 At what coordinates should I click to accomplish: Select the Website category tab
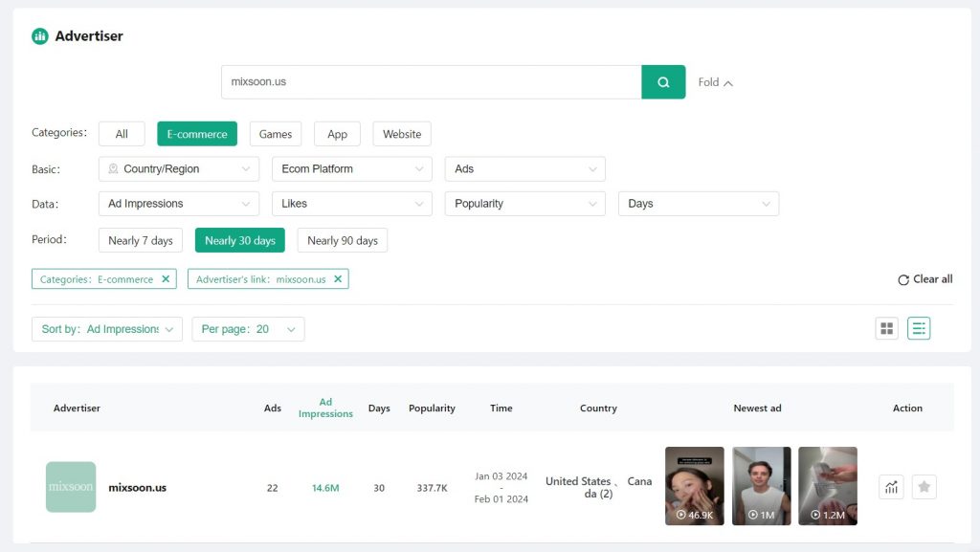click(x=401, y=133)
